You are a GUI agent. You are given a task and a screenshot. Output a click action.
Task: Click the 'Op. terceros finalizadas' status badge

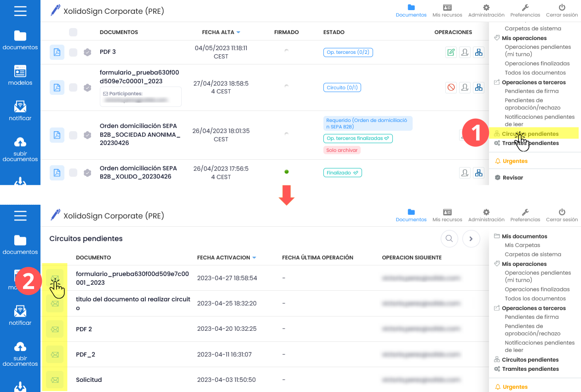(x=358, y=138)
